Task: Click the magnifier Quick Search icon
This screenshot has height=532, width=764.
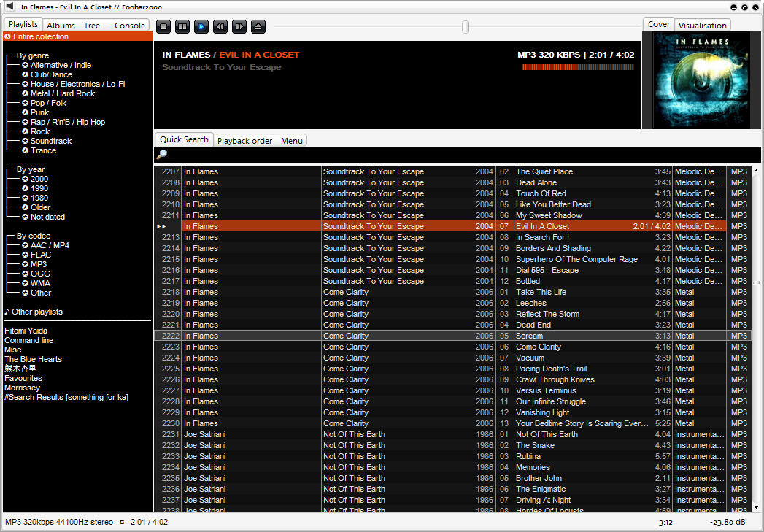Action: pos(162,155)
